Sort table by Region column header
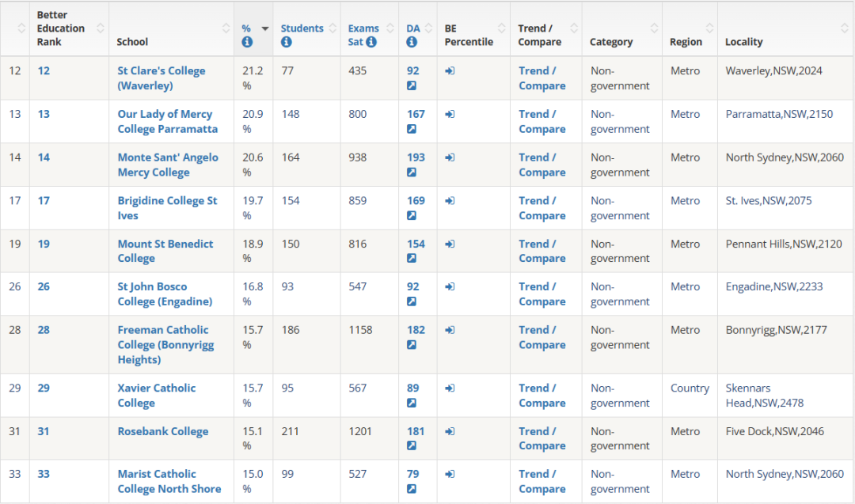 686,42
